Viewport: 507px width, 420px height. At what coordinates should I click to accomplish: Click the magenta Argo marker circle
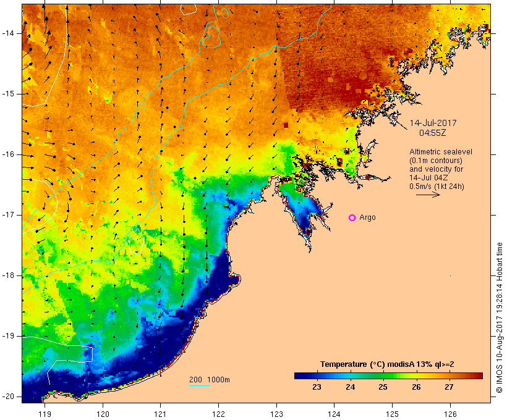tap(352, 218)
